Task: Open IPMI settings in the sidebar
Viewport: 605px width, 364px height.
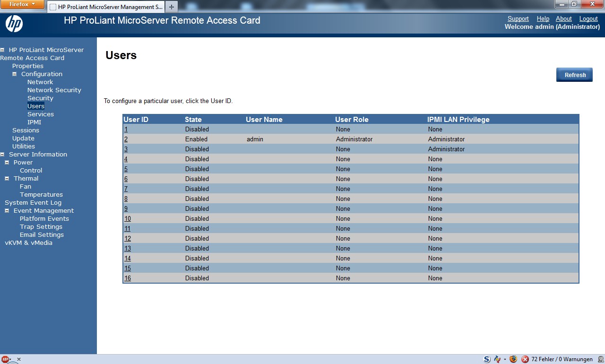Action: (x=34, y=122)
